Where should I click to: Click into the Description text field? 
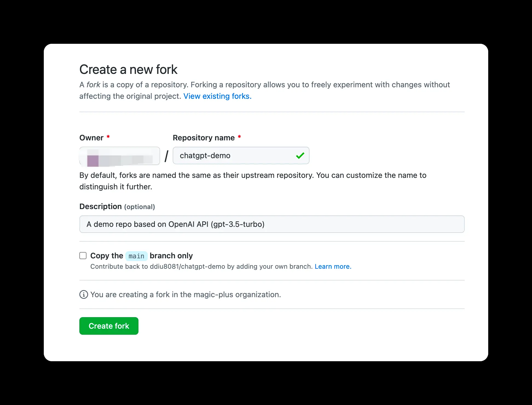[272, 224]
